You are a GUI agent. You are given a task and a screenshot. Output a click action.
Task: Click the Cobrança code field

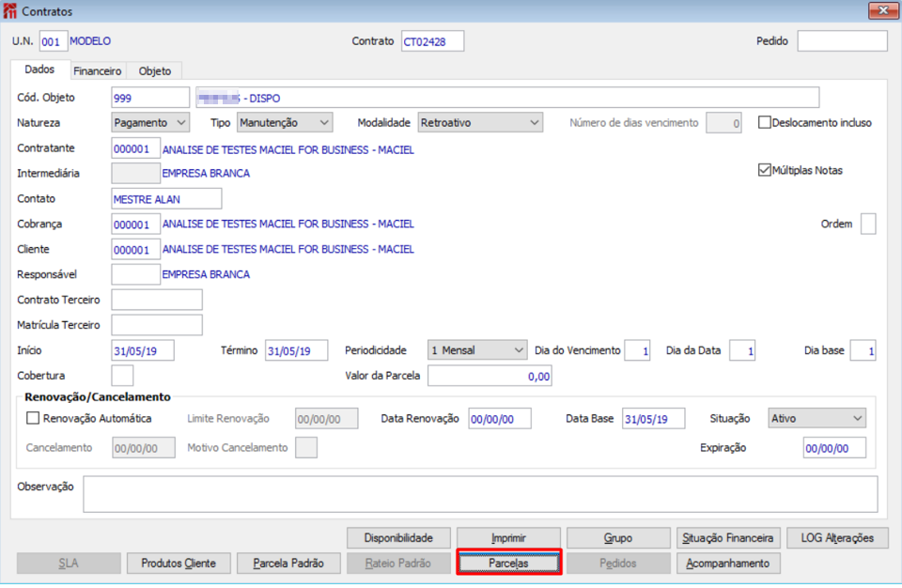click(x=135, y=224)
